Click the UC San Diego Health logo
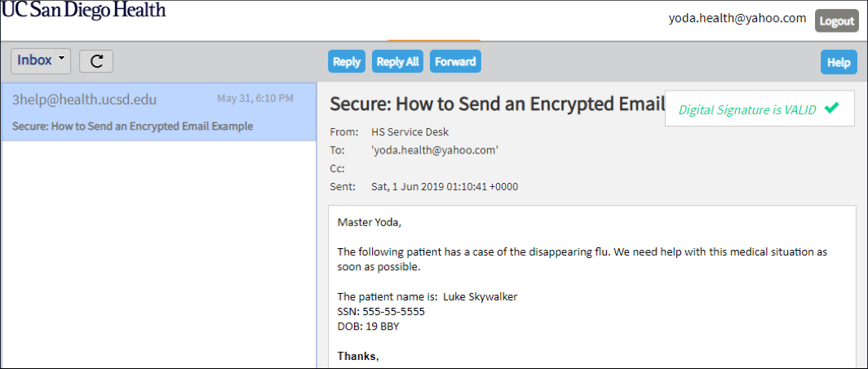Screen dimensions: 868x369 [x=84, y=11]
